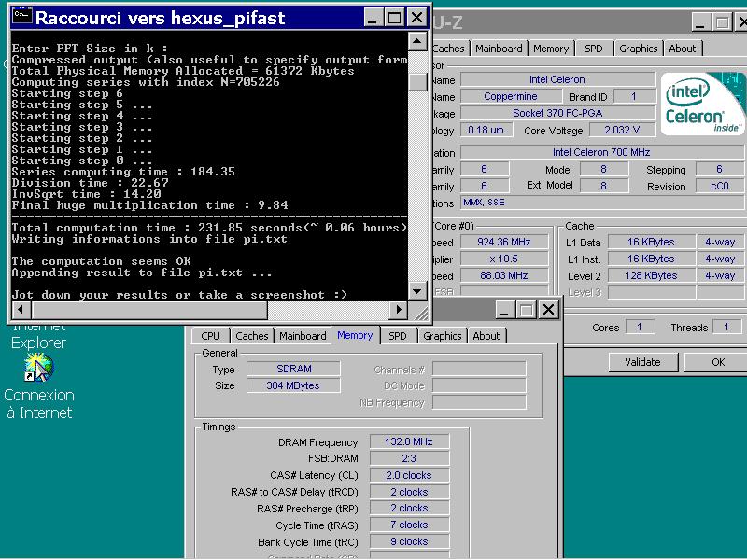Click the Intel Celeron name field

pyautogui.click(x=557, y=79)
